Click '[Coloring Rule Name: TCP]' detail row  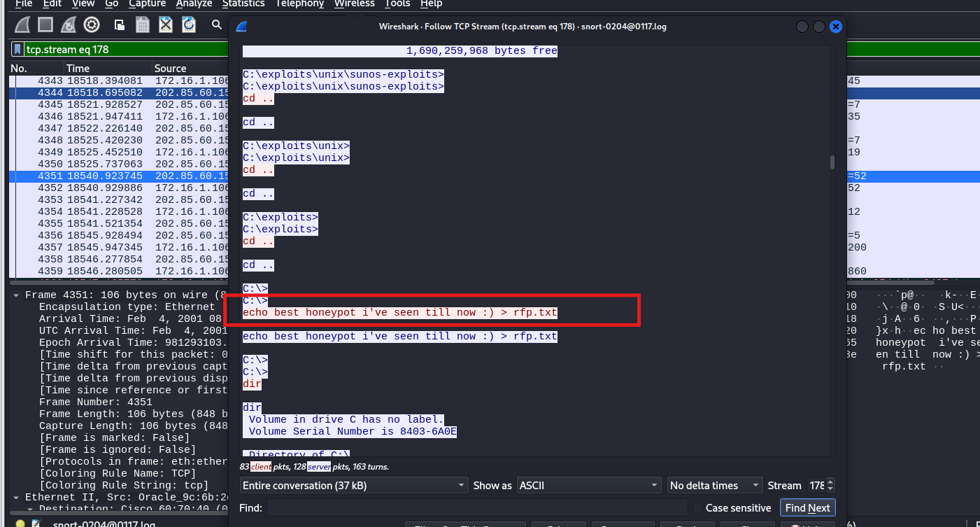(118, 473)
